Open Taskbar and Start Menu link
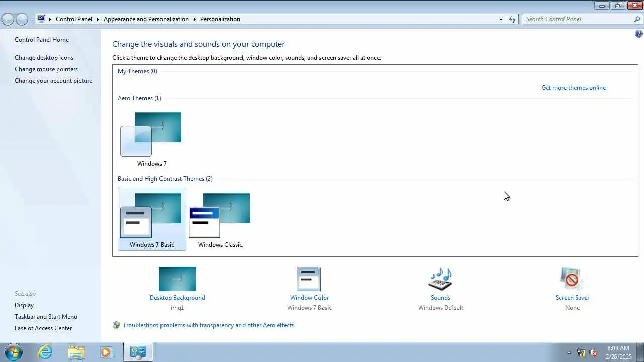This screenshot has width=644, height=362. tap(46, 317)
